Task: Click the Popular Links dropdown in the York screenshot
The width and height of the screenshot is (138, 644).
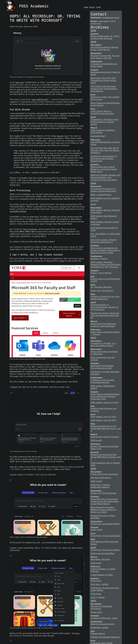Action: click(68, 268)
